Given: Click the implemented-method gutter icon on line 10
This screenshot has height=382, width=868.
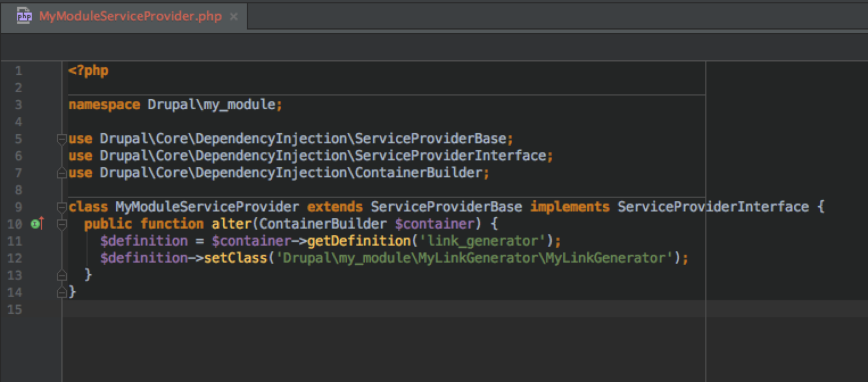Looking at the screenshot, I should tap(37, 223).
